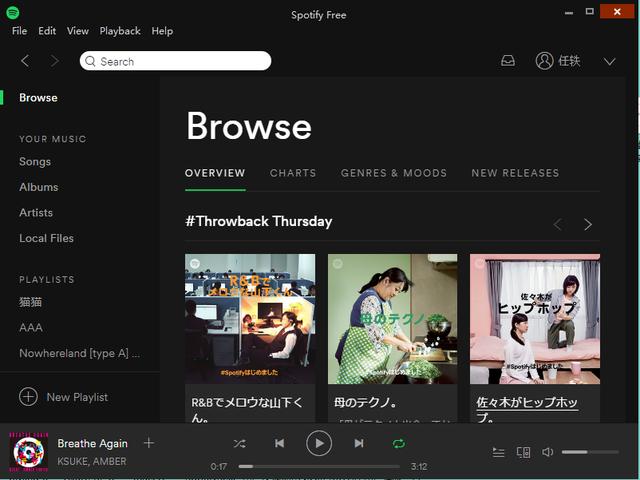Open the File menu
Viewport: 640px width, 480px height.
[x=19, y=31]
